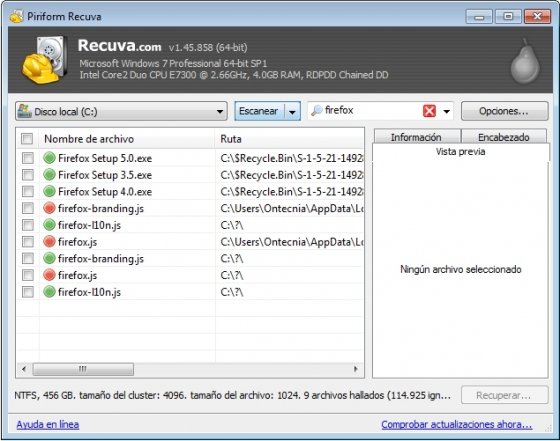Click the horizontal scrollbar thumb

pos(83,369)
